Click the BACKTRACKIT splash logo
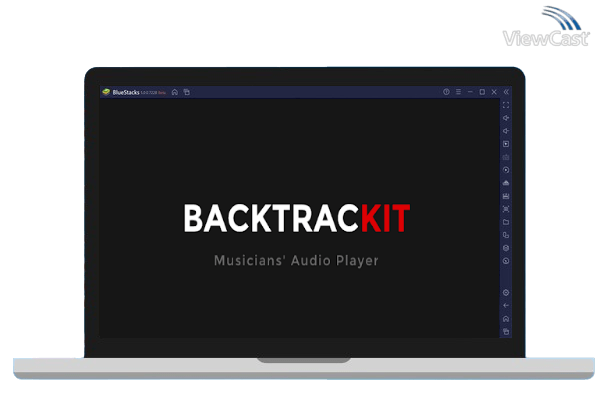This screenshot has width=602, height=414. [x=297, y=218]
